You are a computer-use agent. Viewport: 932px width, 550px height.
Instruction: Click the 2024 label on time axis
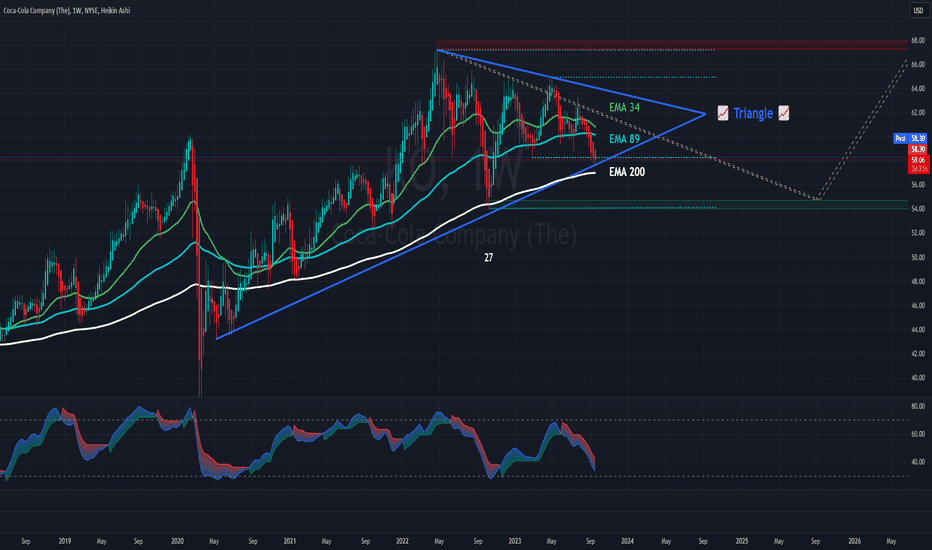click(627, 541)
